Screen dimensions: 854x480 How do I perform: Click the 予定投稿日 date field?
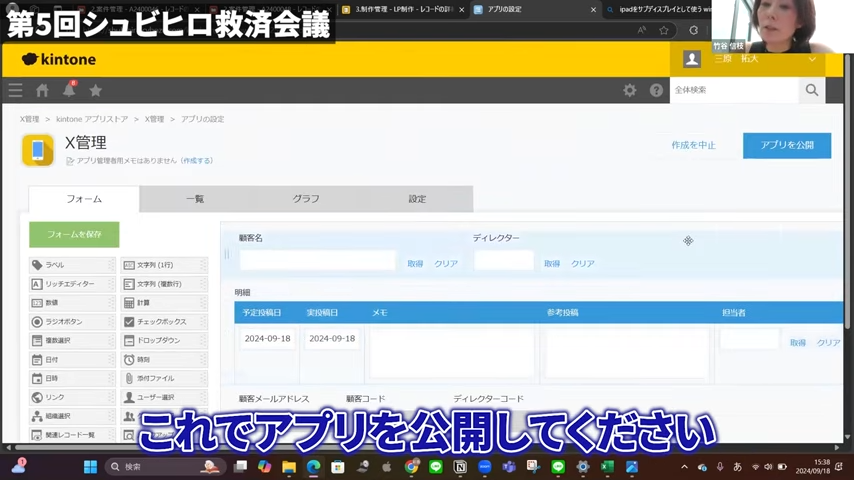[267, 338]
